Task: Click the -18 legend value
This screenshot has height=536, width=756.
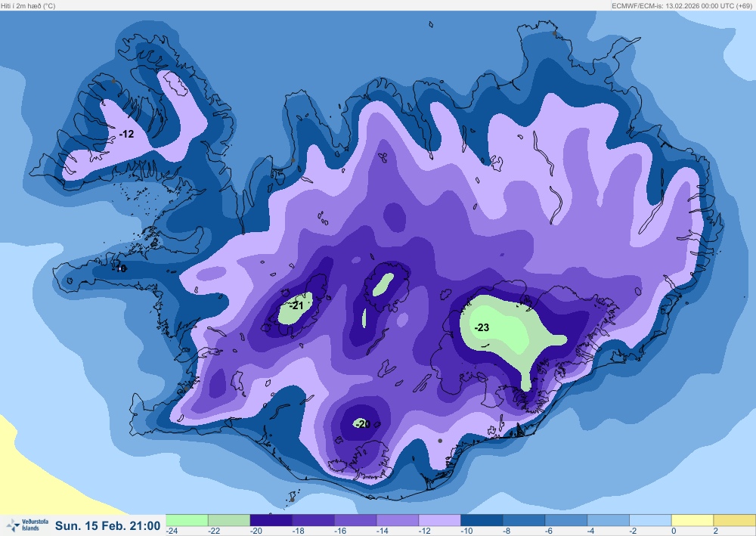Action: click(299, 531)
